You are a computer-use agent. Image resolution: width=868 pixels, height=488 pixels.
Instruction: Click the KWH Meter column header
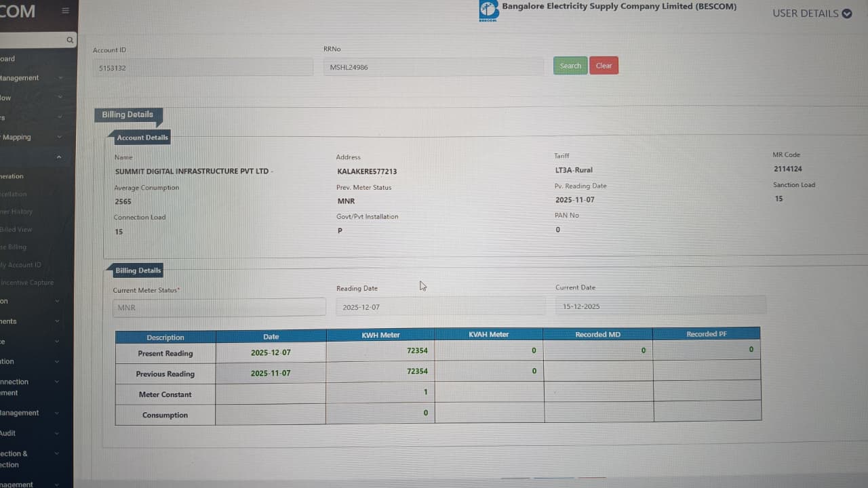380,335
